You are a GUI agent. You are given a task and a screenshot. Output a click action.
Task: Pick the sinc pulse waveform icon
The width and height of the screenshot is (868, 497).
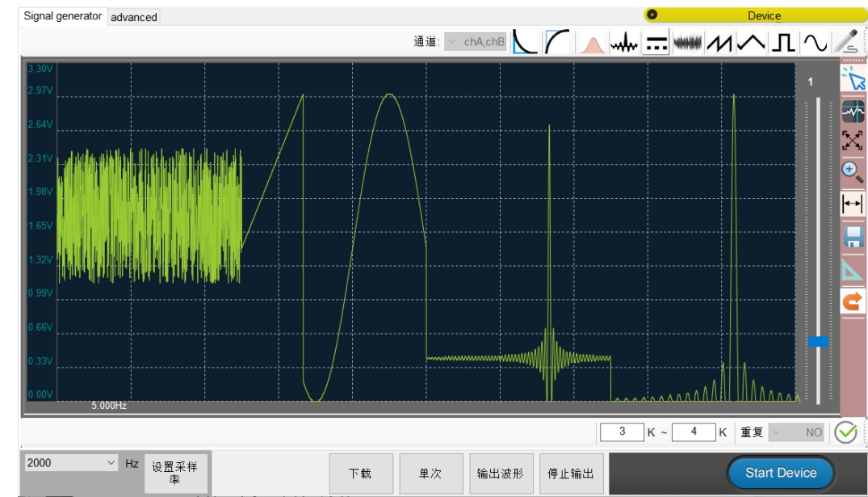click(624, 43)
